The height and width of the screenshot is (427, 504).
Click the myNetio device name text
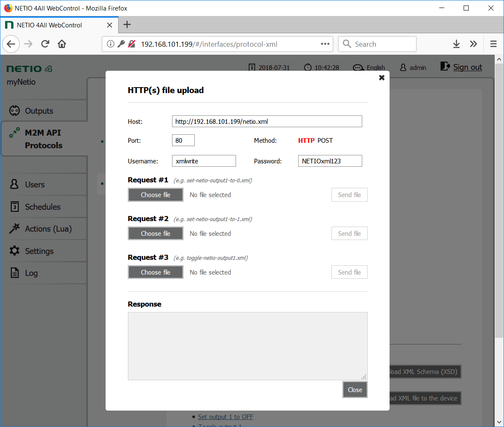tap(21, 82)
